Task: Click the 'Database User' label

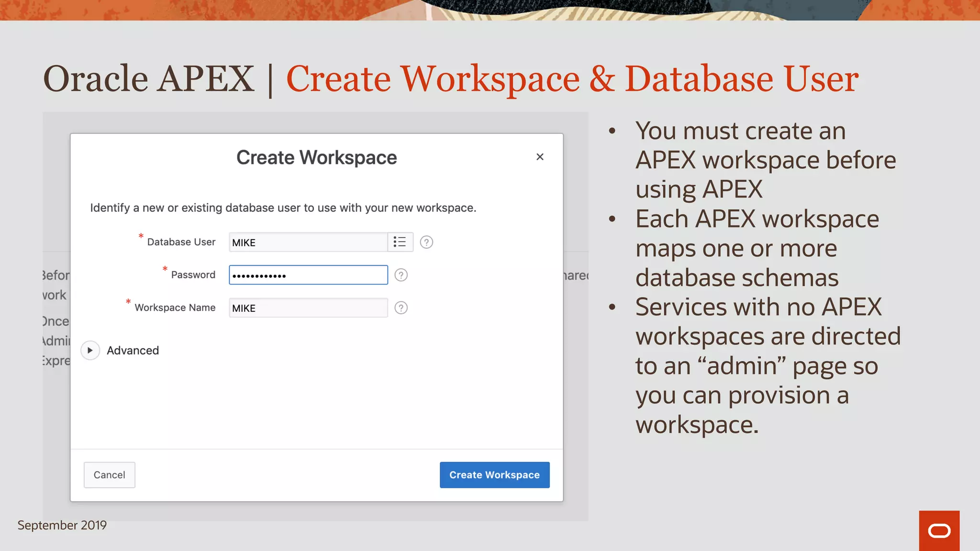Action: coord(181,242)
